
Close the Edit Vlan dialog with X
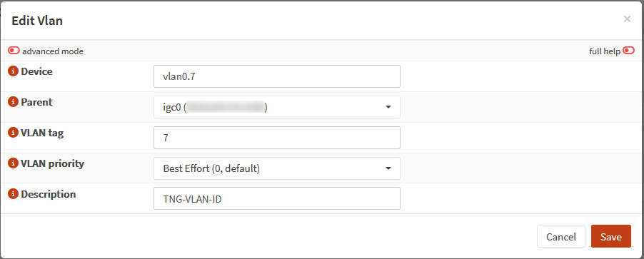coord(627,19)
